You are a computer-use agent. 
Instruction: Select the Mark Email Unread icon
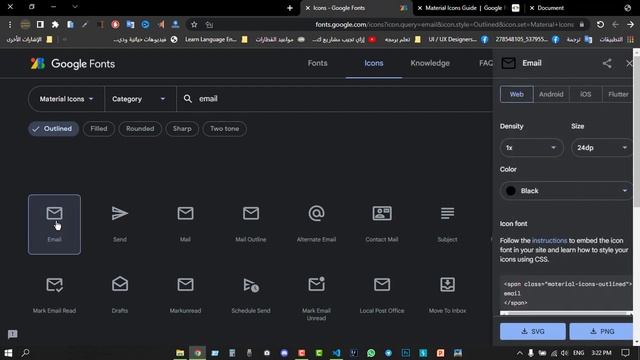[x=316, y=284]
